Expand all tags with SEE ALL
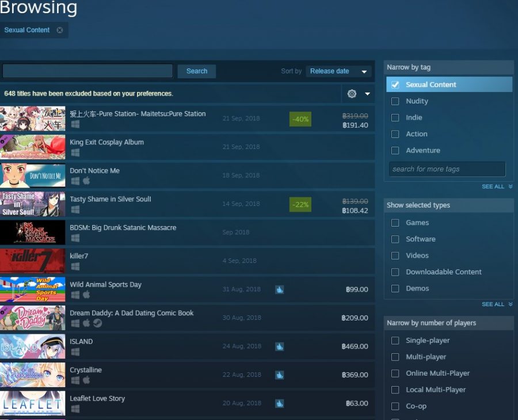The width and height of the screenshot is (518, 420). click(497, 186)
